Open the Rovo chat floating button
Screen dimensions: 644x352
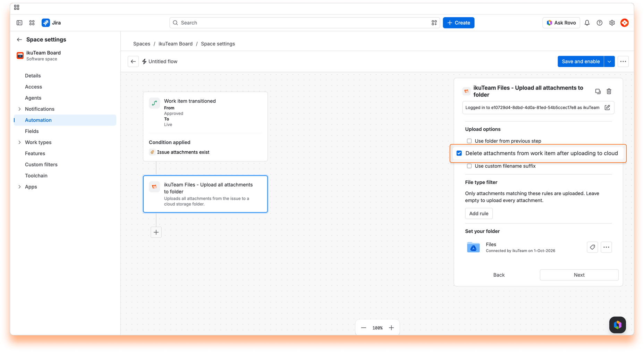[x=618, y=325]
